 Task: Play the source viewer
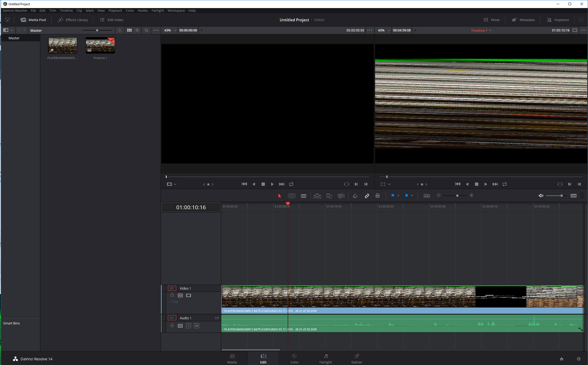[x=272, y=184]
